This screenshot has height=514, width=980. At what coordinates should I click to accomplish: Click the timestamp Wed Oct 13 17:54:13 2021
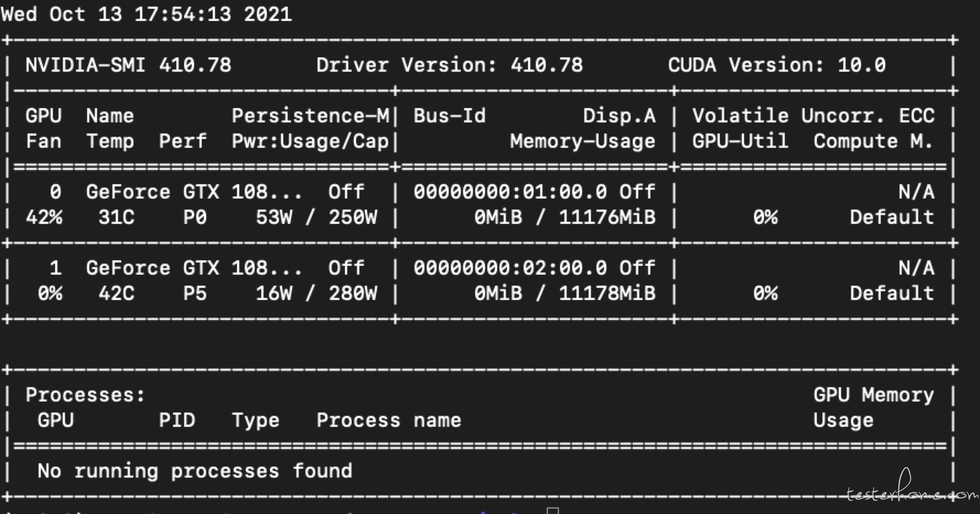click(x=147, y=14)
